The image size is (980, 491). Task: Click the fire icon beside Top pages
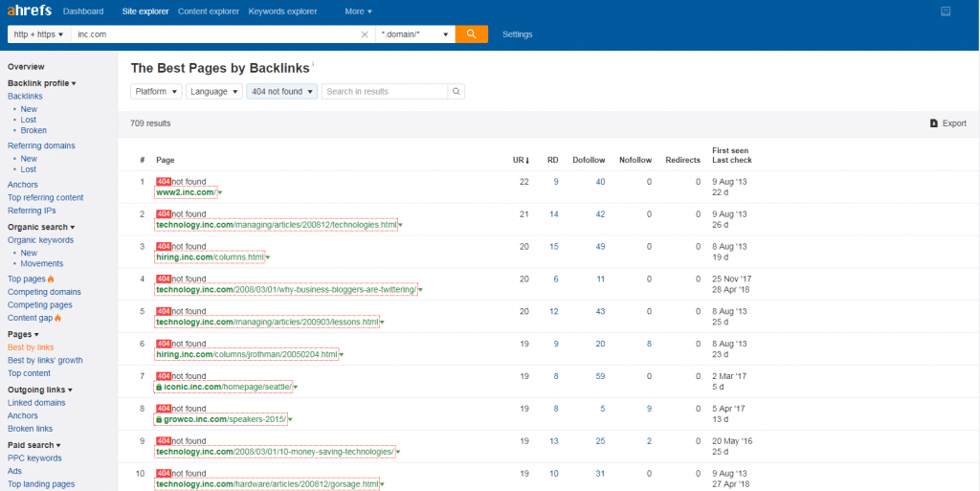click(52, 279)
